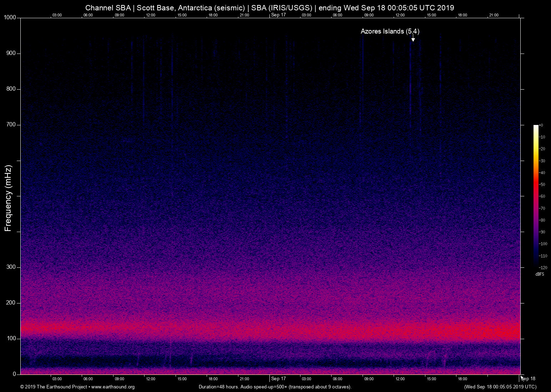
Task: Click the 300 frequency tick label
Action: click(11, 267)
